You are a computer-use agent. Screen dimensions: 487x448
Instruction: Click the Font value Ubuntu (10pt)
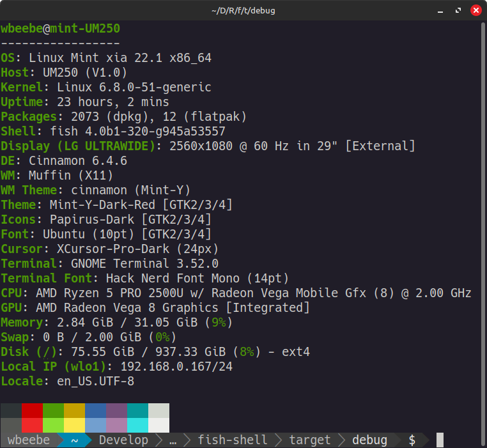coord(89,235)
